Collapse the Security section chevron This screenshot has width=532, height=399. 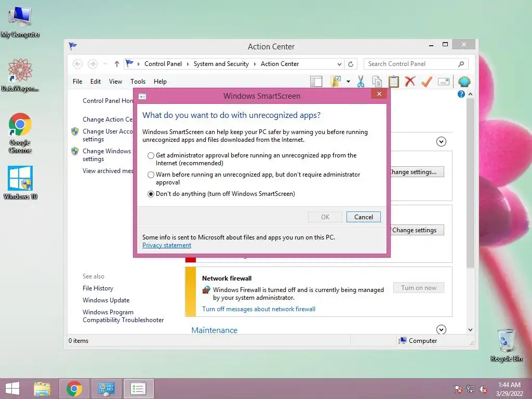click(441, 141)
